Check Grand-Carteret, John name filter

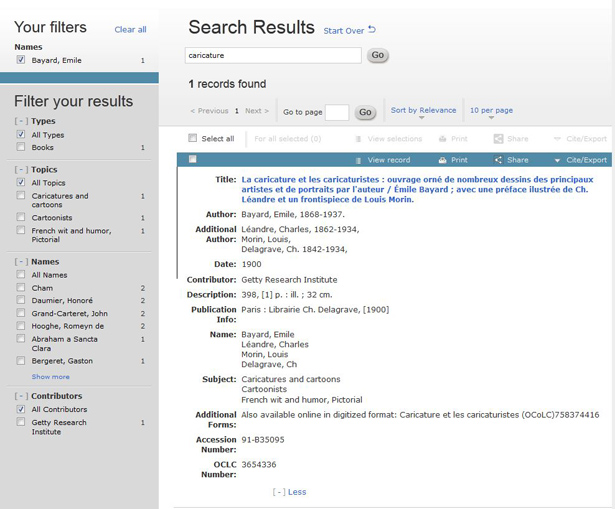coord(21,313)
